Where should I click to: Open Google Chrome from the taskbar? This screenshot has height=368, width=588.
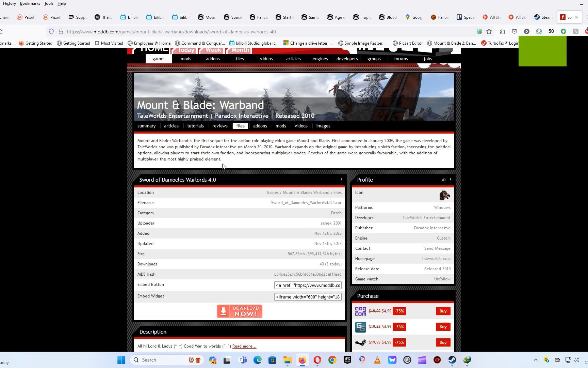coord(332,360)
